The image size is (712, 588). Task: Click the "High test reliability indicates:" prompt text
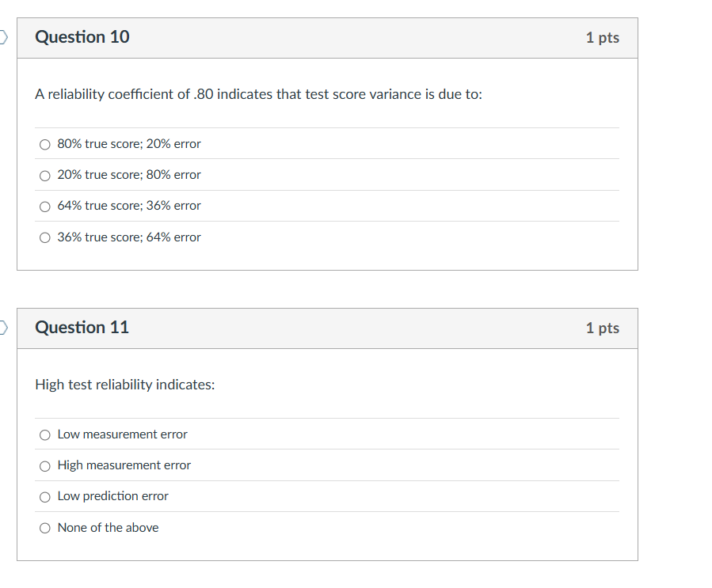pos(124,385)
